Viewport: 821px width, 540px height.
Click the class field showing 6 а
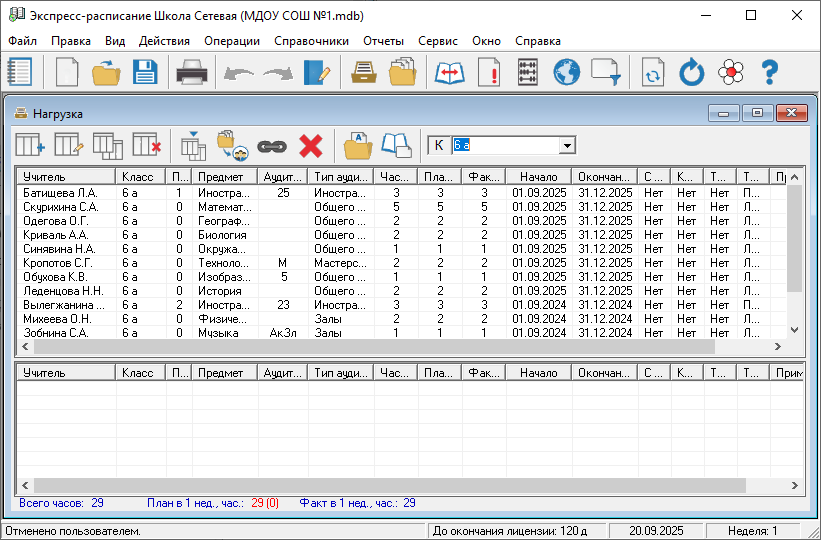point(505,145)
